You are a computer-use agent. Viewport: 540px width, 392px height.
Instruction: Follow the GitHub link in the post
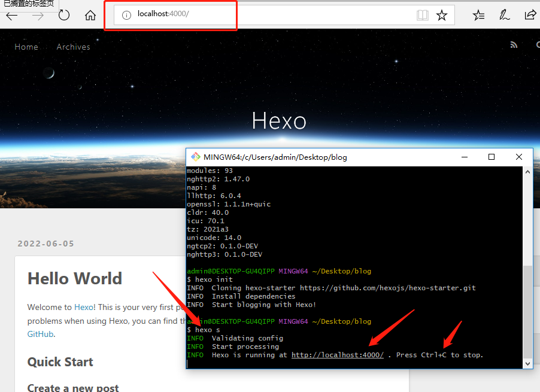[x=40, y=334]
